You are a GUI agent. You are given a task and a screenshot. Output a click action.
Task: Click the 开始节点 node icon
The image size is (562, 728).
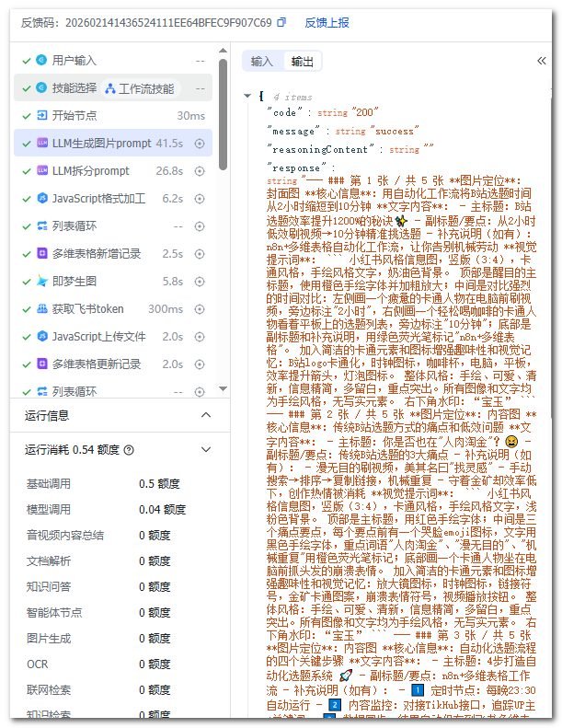[x=41, y=115]
